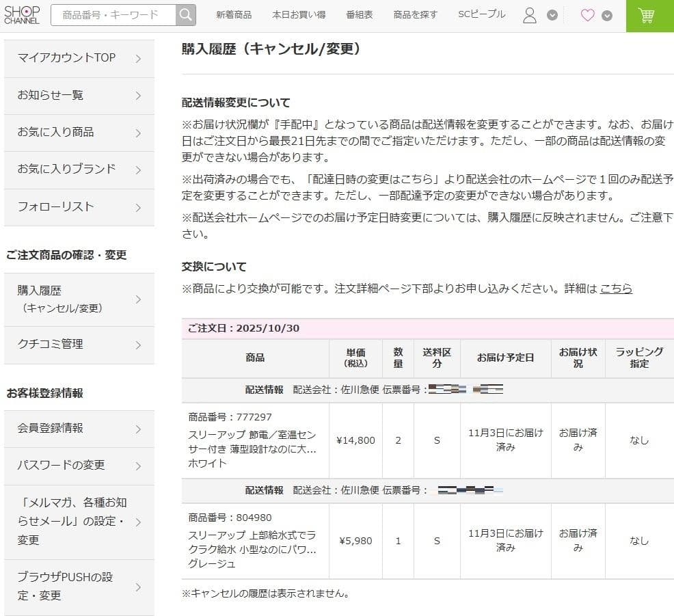
Task: Open the green shopping cart icon
Action: (x=647, y=14)
